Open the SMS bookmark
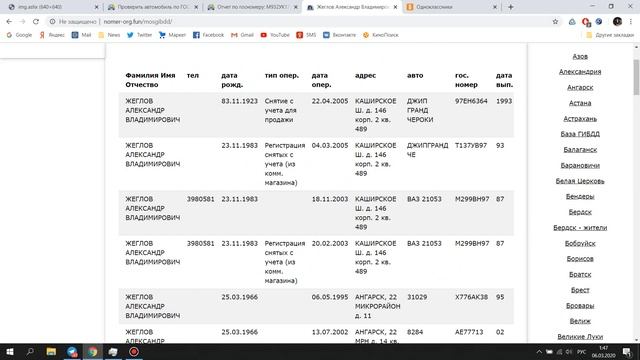This screenshot has height=360, width=640. 306,35
